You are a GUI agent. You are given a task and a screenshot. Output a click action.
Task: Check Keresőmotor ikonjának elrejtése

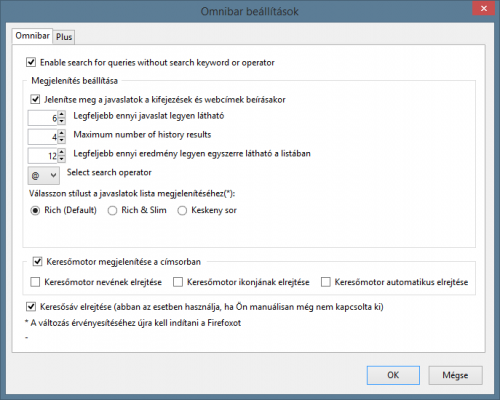pyautogui.click(x=178, y=282)
